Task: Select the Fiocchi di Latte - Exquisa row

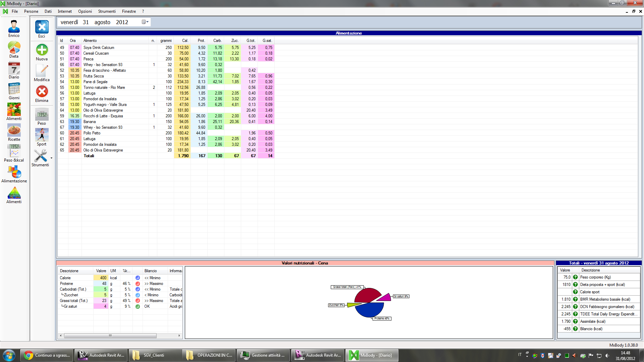Action: (166, 116)
